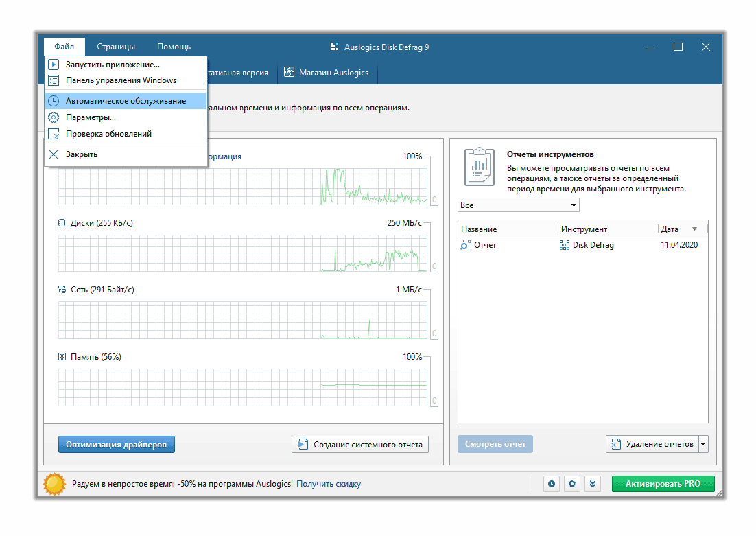
Task: Sort reports by the Дата column header
Action: point(679,229)
